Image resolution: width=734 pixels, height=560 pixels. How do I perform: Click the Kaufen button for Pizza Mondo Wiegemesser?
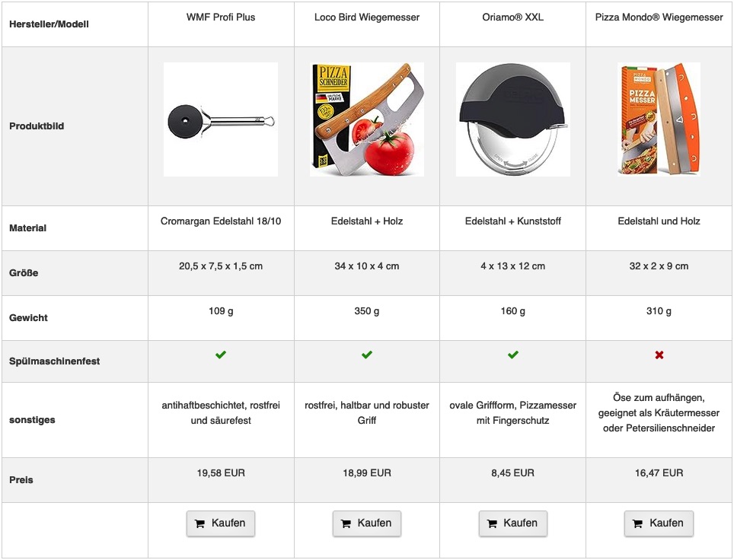click(x=659, y=523)
